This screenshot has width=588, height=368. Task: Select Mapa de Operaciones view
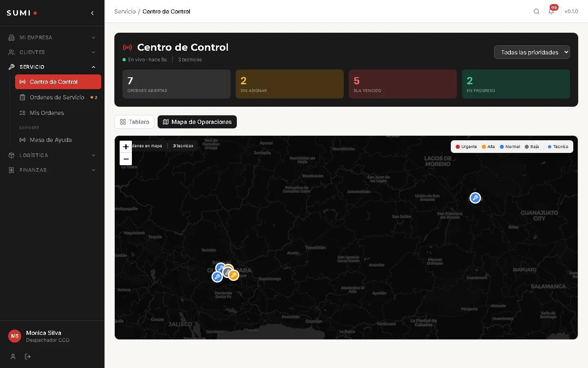(197, 122)
